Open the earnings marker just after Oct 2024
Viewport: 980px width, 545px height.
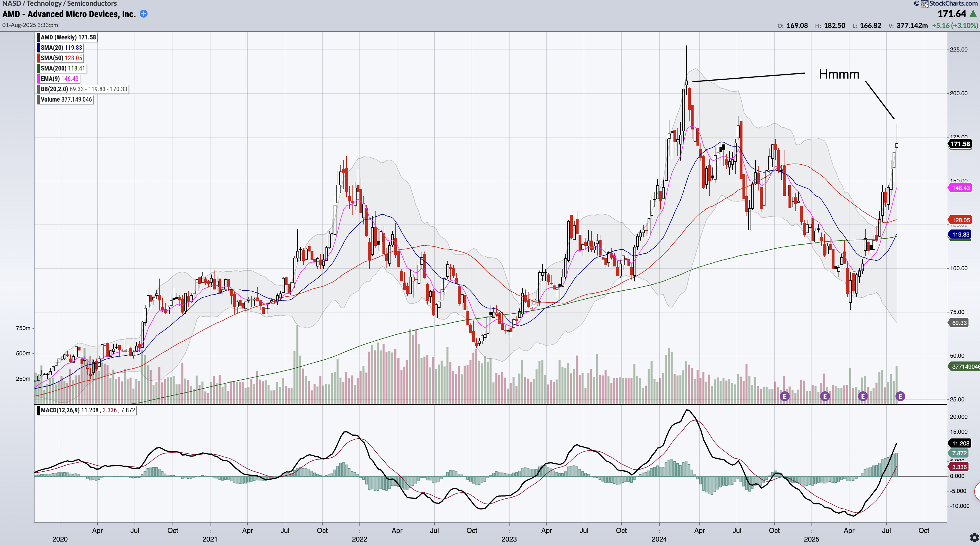(784, 396)
